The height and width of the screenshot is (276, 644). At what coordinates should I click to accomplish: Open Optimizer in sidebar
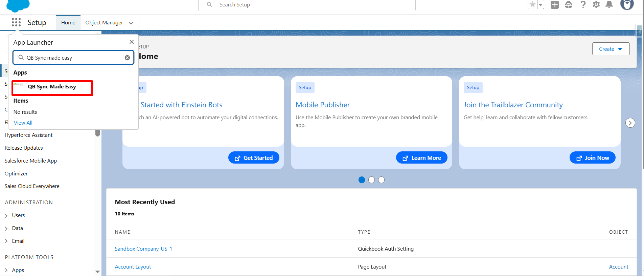[16, 173]
